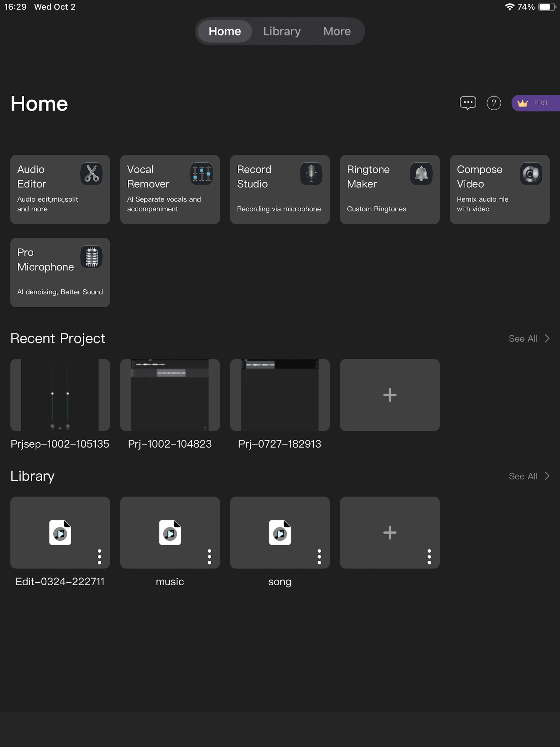Upgrade via the PRO crown button
Screen dimensions: 560x747
tap(535, 103)
